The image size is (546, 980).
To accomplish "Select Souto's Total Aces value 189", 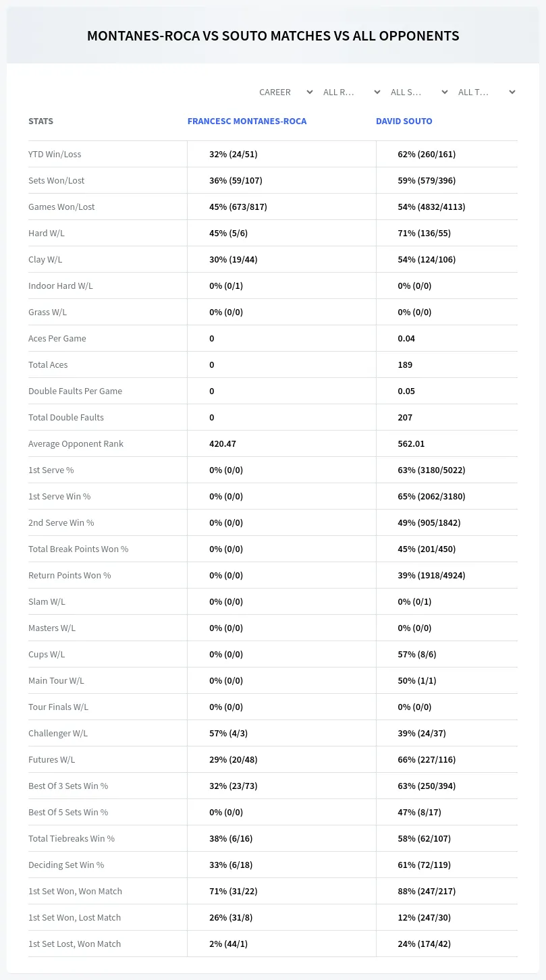I will 405,365.
